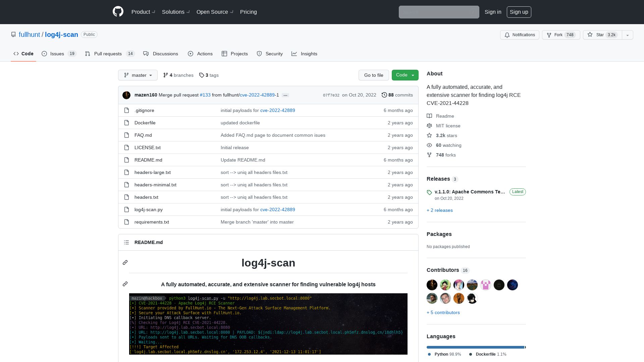The image size is (644, 362).
Task: Open the Actions tab
Action: (x=200, y=54)
